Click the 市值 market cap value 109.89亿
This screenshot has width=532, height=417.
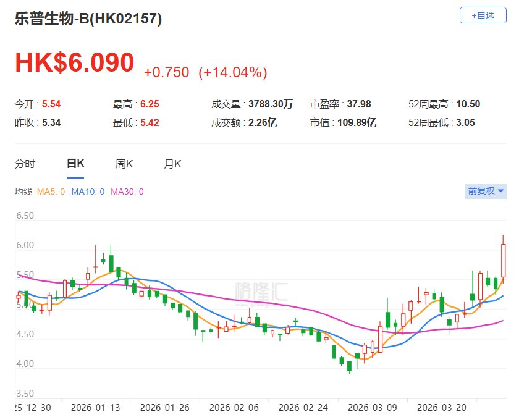pyautogui.click(x=358, y=123)
